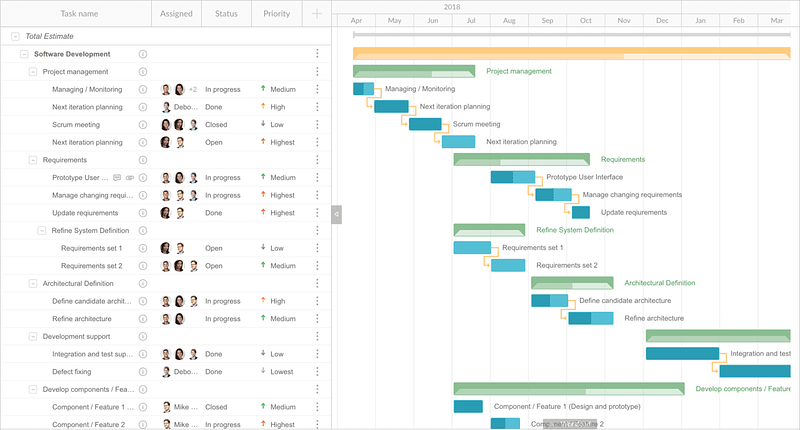Collapse the Architectural Definition group
Viewport: 800px width, 430px height.
tap(33, 284)
